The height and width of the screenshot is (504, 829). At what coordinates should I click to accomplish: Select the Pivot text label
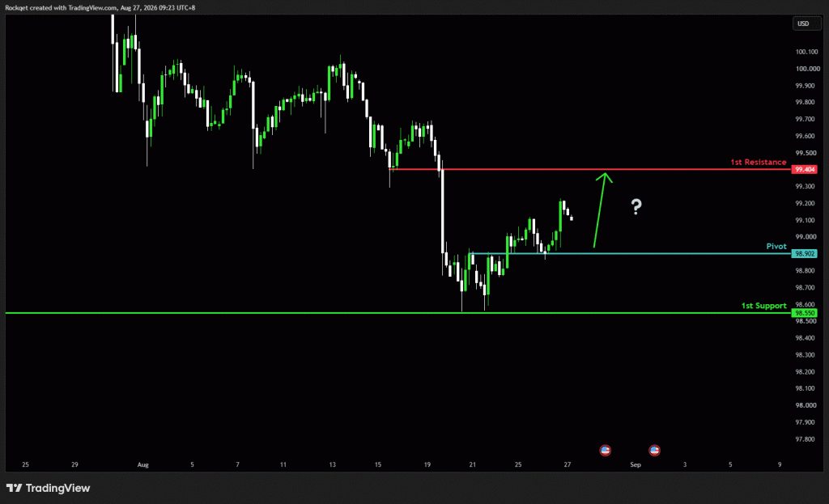(x=776, y=246)
